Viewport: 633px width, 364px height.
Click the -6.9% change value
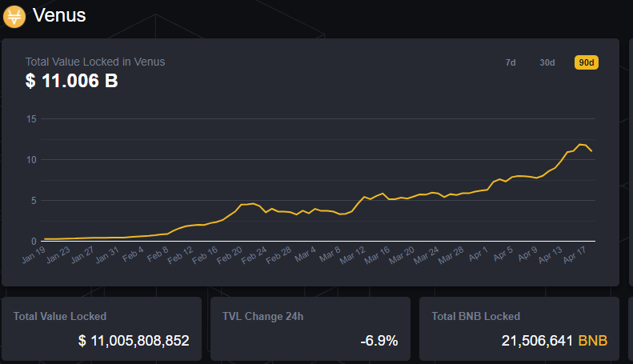tap(379, 341)
